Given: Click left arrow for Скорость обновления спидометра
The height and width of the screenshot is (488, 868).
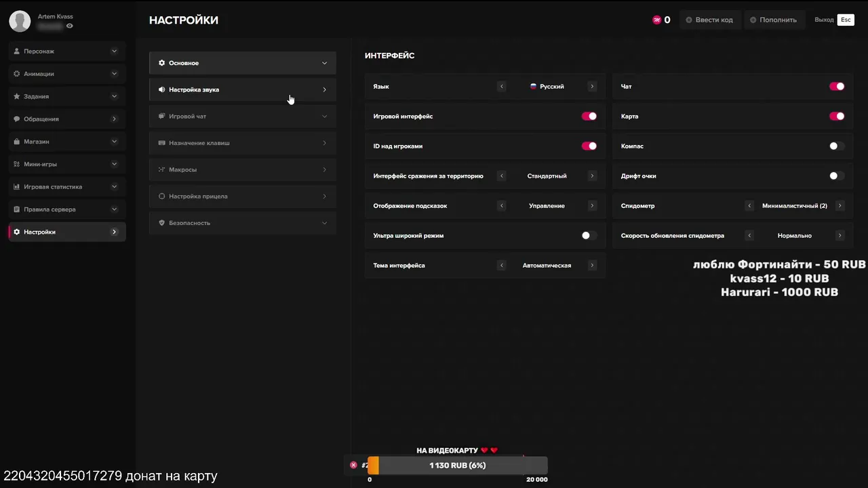Looking at the screenshot, I should (749, 236).
